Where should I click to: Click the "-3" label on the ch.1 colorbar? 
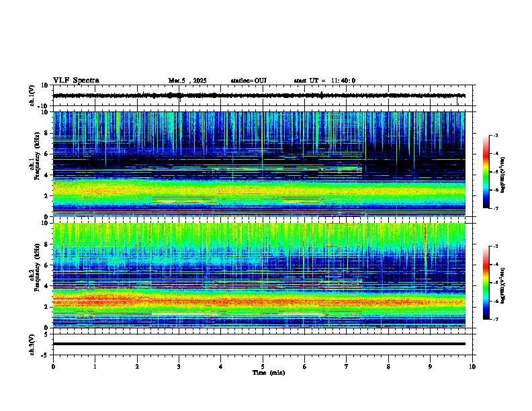495,135
